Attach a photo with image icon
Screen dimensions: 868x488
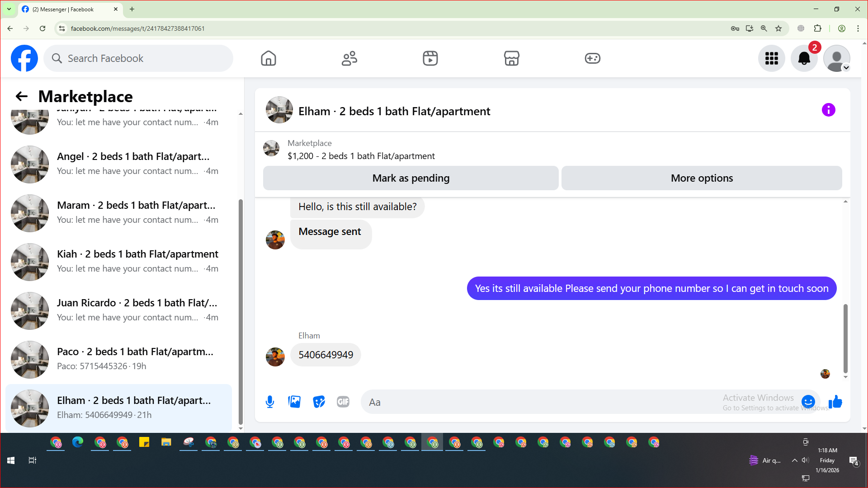(294, 402)
